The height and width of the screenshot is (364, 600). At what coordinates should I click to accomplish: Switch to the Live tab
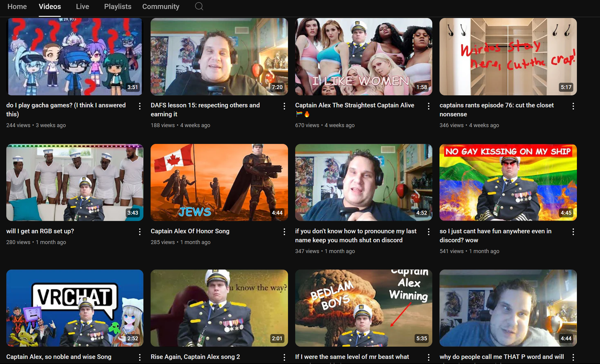pyautogui.click(x=82, y=7)
